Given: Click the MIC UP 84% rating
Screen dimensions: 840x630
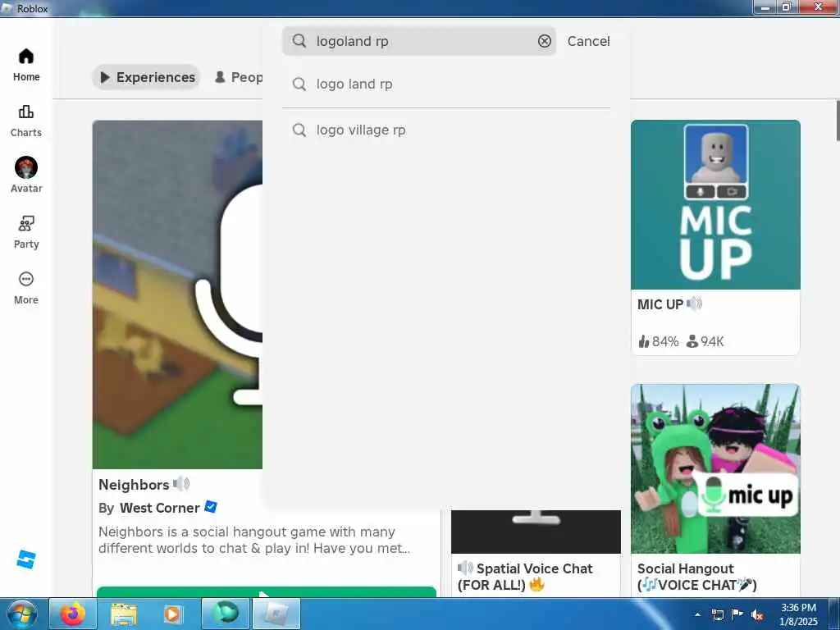Looking at the screenshot, I should tap(659, 341).
